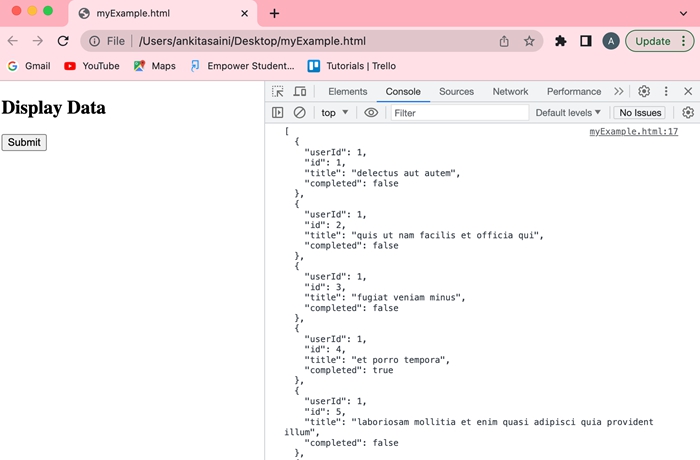Toggle the console sidebar panel

[x=278, y=113]
